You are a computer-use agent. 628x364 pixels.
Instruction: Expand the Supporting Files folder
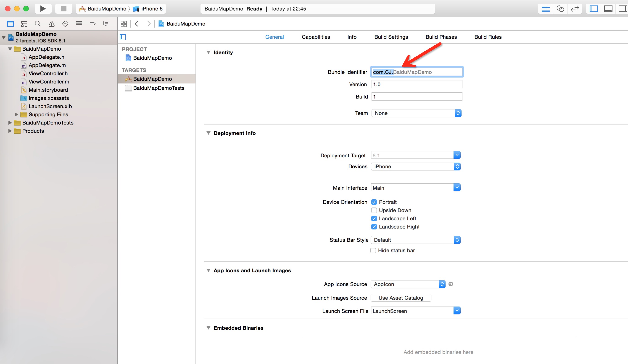point(16,114)
